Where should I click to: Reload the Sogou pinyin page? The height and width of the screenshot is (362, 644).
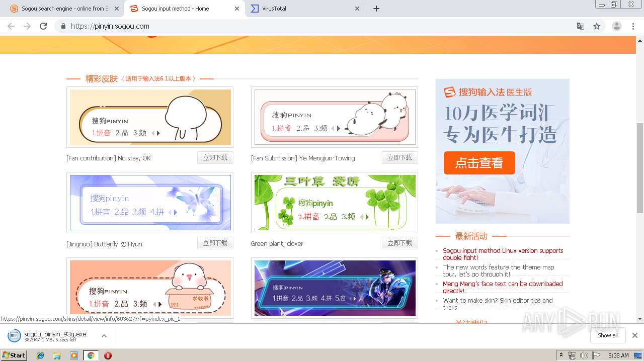[43, 26]
